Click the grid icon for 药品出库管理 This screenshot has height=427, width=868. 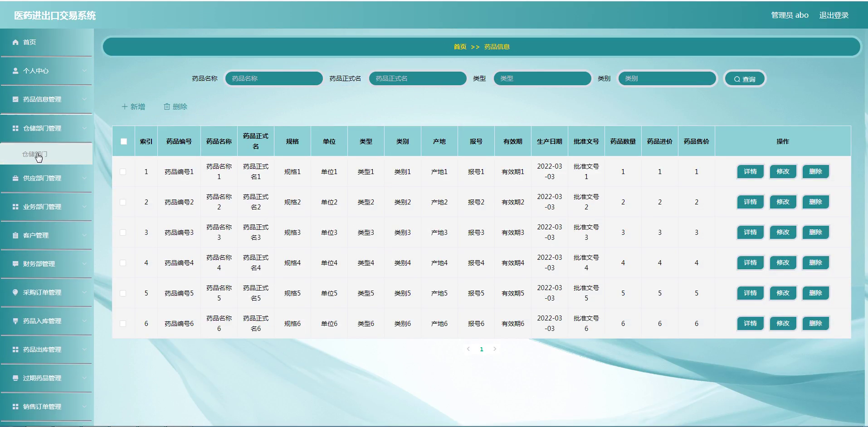[x=15, y=349]
